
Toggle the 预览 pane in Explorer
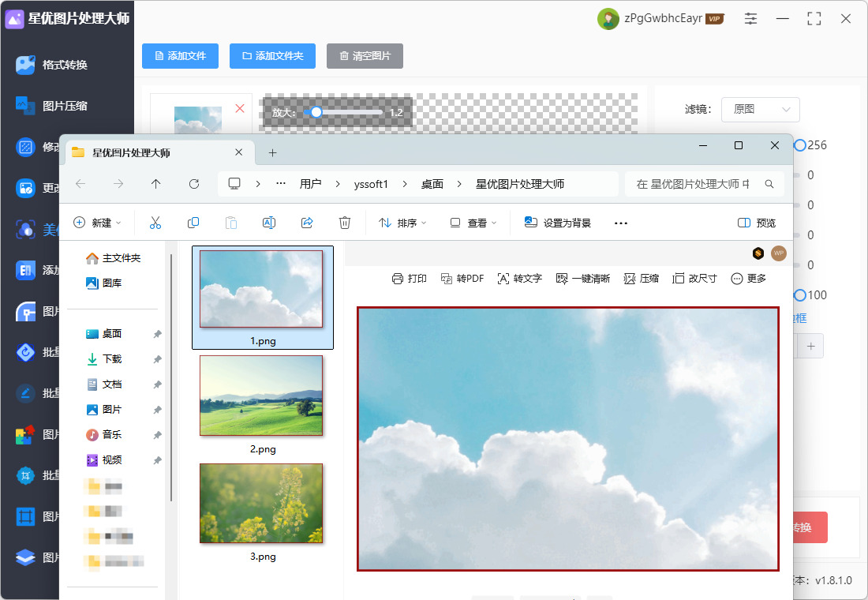point(757,223)
